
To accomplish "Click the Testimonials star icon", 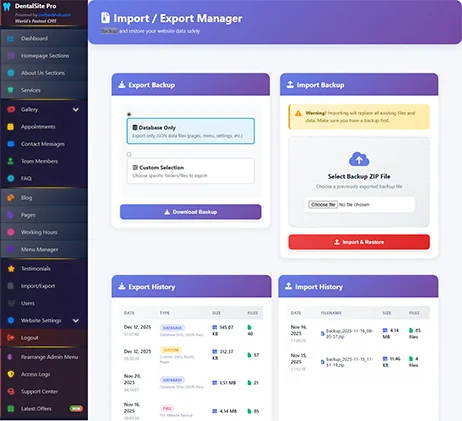I will click(11, 269).
